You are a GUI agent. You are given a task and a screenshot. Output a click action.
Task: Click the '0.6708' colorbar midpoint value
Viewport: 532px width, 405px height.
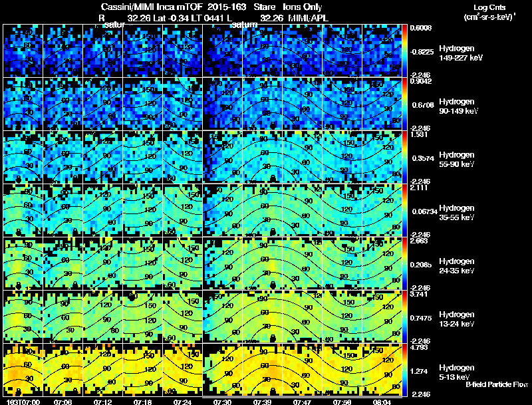tap(423, 105)
